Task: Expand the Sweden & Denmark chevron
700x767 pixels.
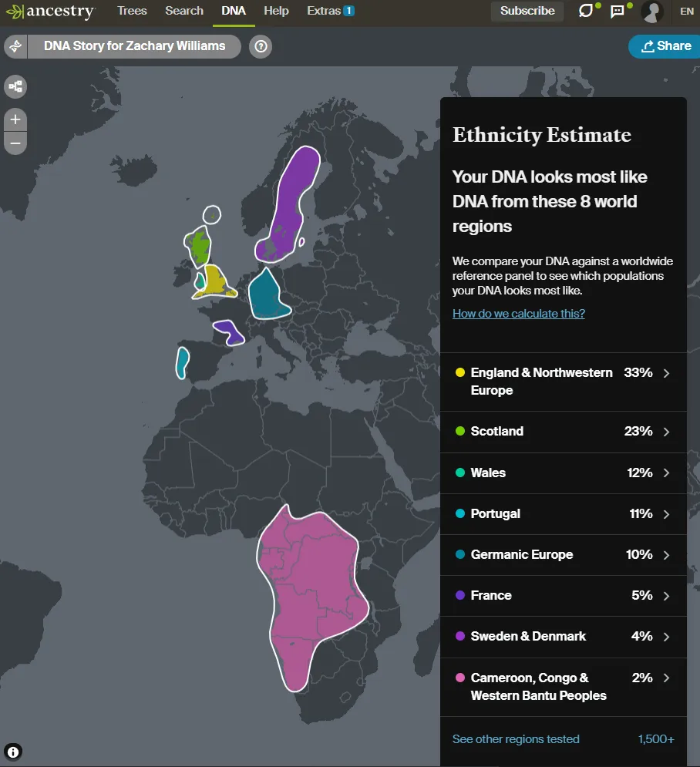Action: pos(666,637)
